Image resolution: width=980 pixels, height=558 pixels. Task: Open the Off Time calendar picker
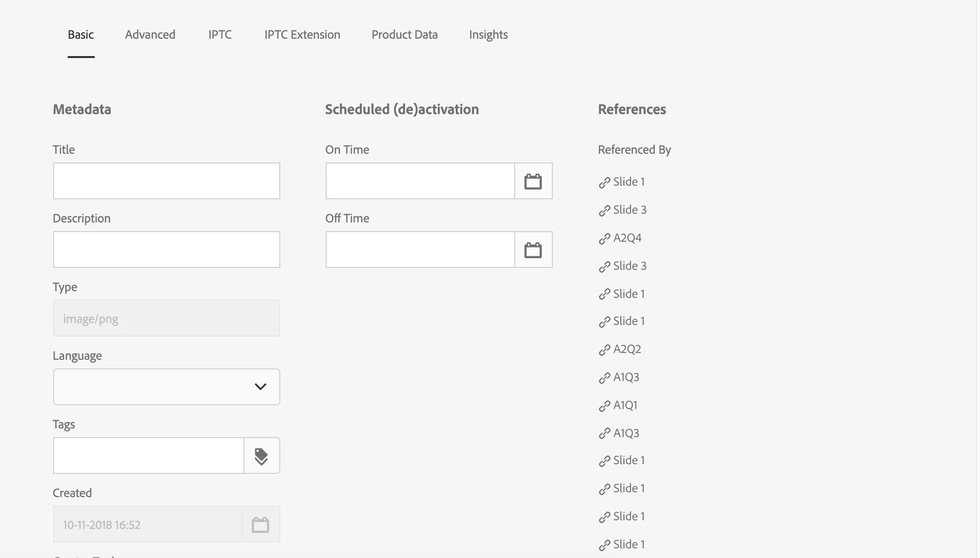pos(533,250)
